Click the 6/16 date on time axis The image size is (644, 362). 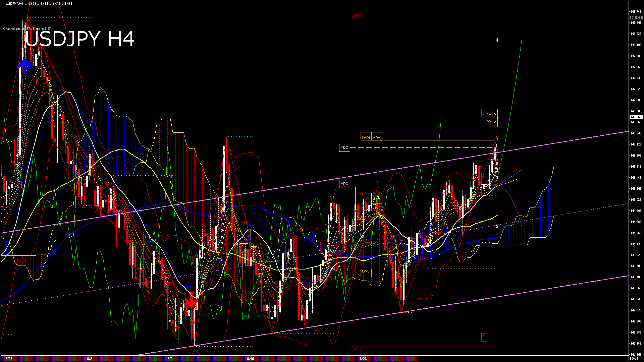pos(250,359)
